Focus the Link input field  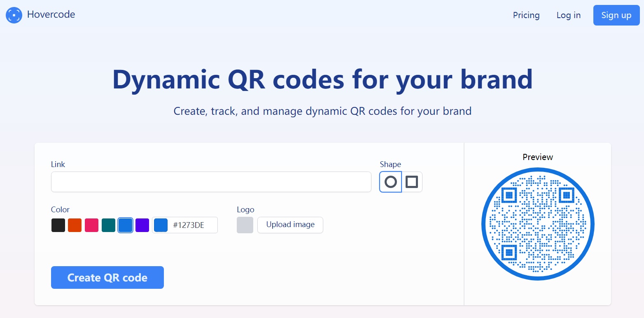tap(211, 182)
